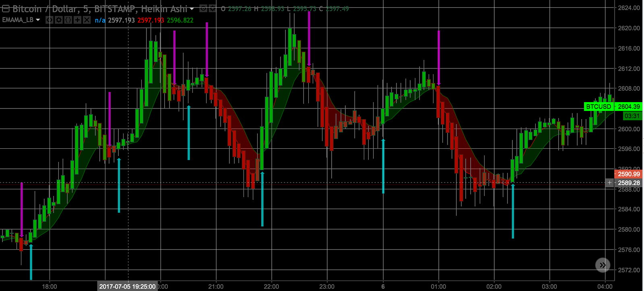The width and height of the screenshot is (644, 291).
Task: Collapse the chart legend pane icon
Action: pyautogui.click(x=6, y=8)
